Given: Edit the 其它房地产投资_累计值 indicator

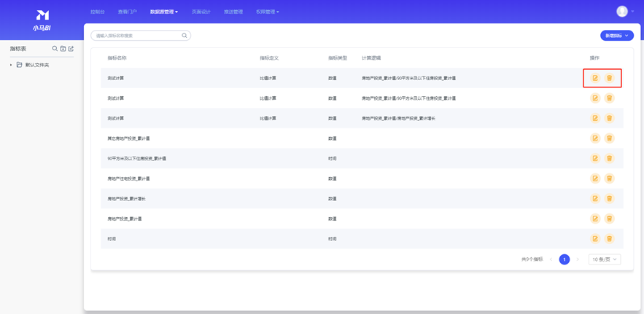Looking at the screenshot, I should 595,138.
